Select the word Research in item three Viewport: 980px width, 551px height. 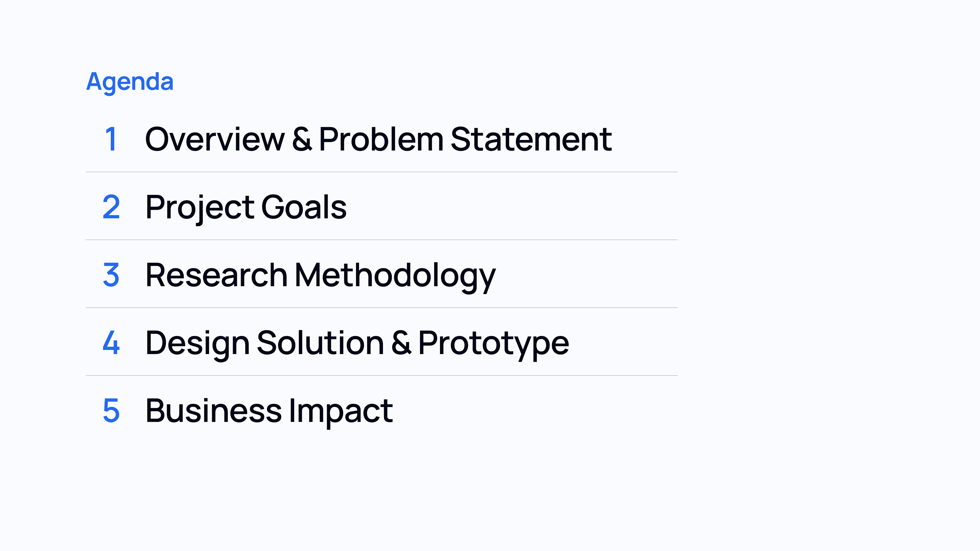click(x=216, y=274)
